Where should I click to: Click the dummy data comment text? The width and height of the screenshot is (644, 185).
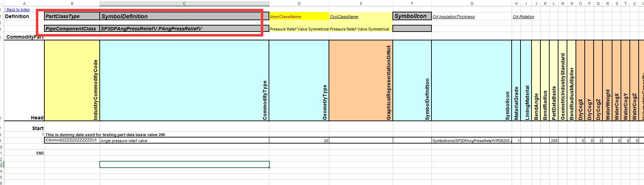pyautogui.click(x=105, y=135)
